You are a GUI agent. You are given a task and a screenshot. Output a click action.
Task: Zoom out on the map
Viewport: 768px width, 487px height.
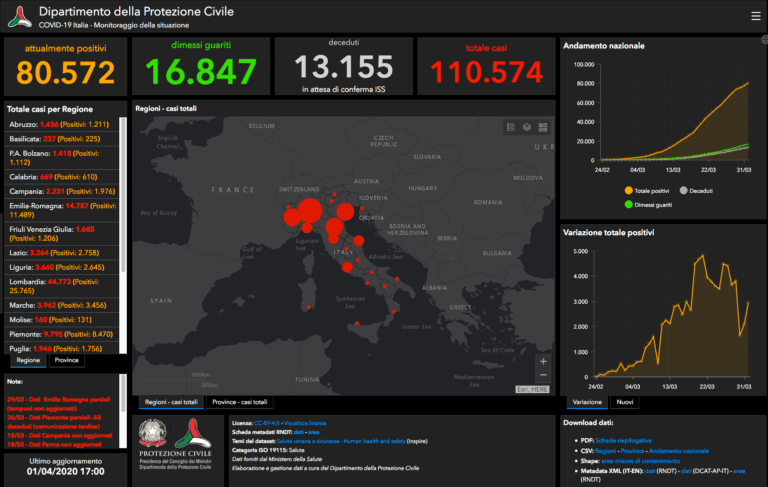[543, 376]
